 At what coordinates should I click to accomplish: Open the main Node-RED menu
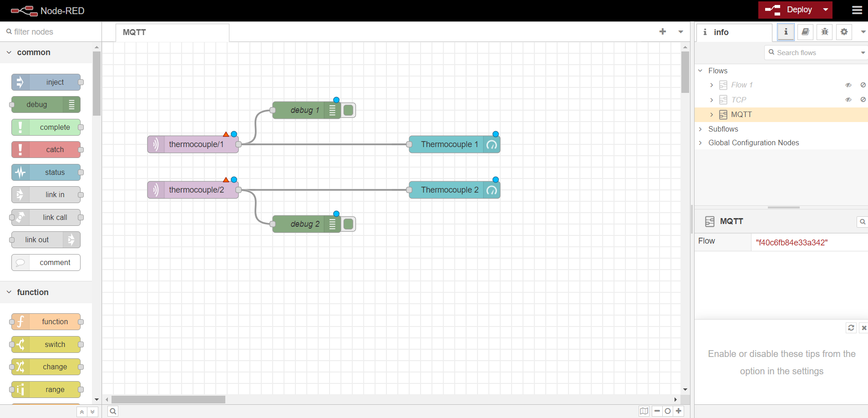857,10
